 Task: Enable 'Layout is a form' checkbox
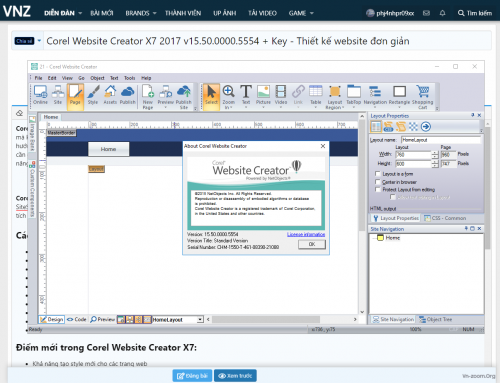[x=378, y=174]
